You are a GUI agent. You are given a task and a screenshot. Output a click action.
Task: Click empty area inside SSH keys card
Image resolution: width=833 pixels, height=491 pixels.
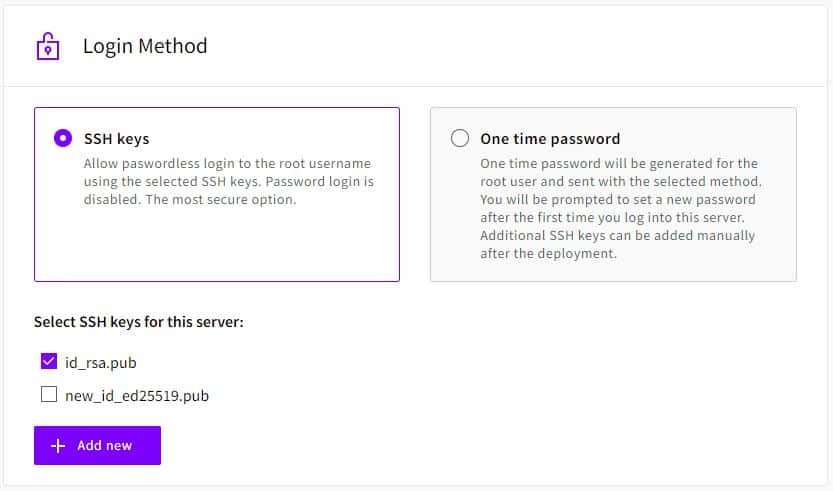click(217, 244)
